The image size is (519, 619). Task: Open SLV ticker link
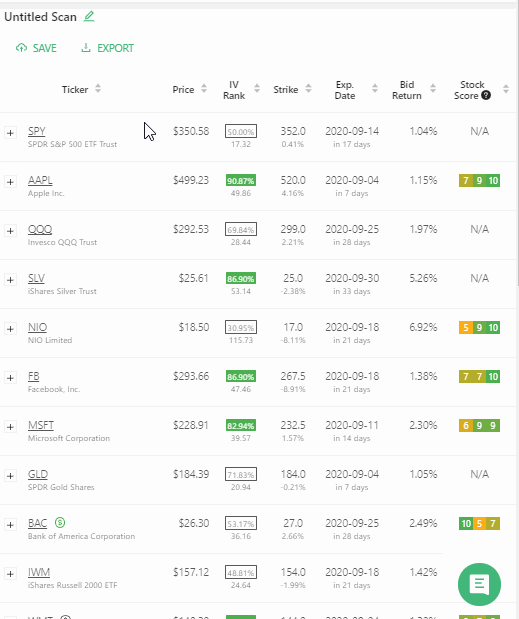point(36,278)
